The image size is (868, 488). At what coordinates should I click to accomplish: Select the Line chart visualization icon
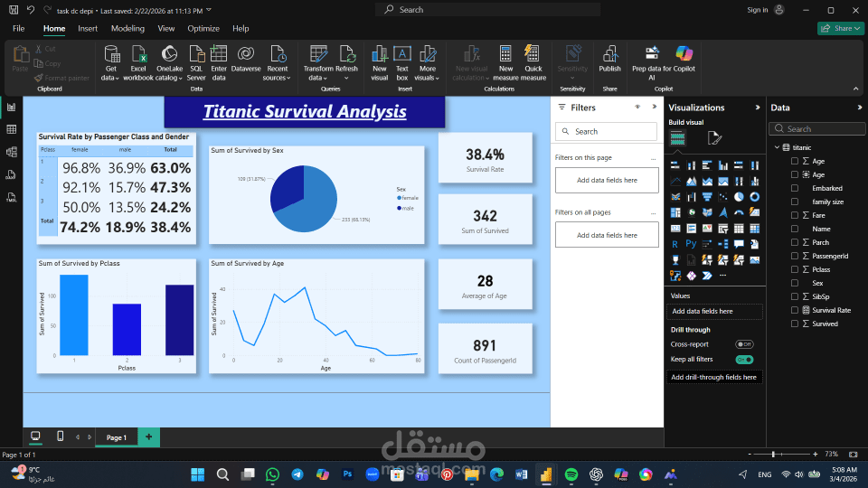click(x=675, y=182)
